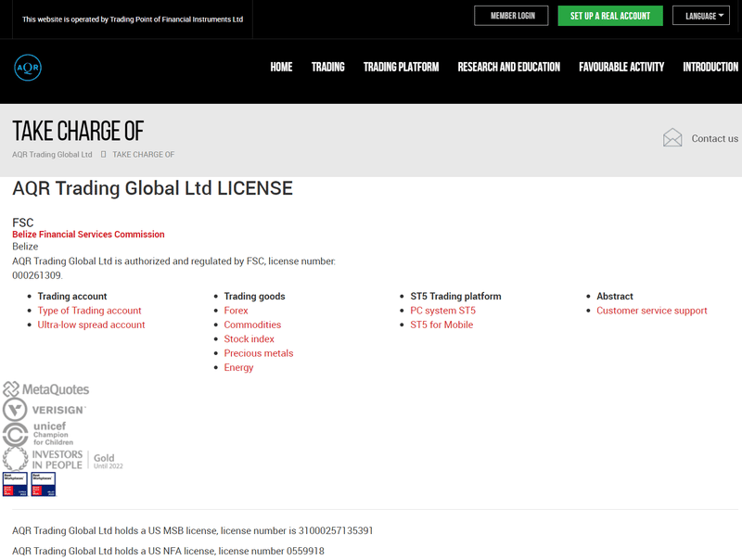Click the large TAKE CHARGE OF title
Image resolution: width=742 pixels, height=560 pixels.
pos(78,131)
